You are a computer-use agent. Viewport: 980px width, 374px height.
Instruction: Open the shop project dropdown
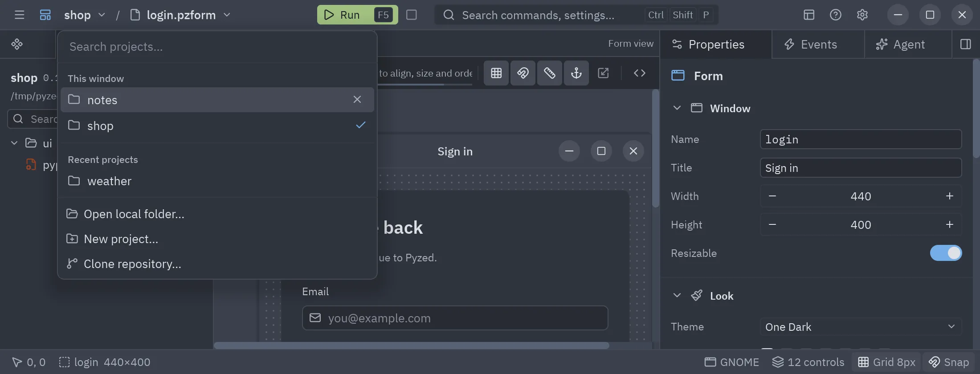[85, 15]
